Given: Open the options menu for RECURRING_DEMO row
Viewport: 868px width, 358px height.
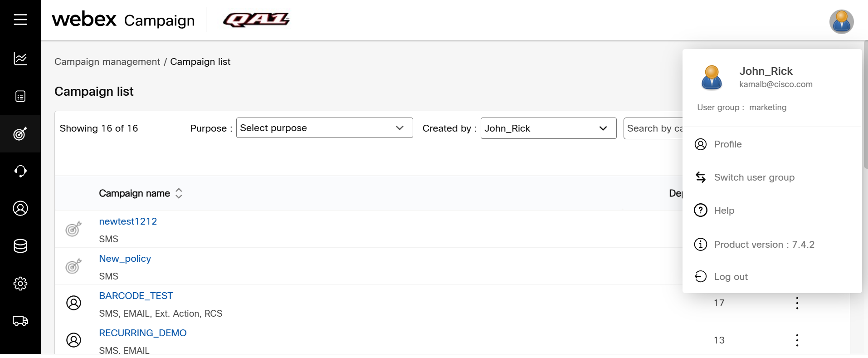Looking at the screenshot, I should pos(797,340).
